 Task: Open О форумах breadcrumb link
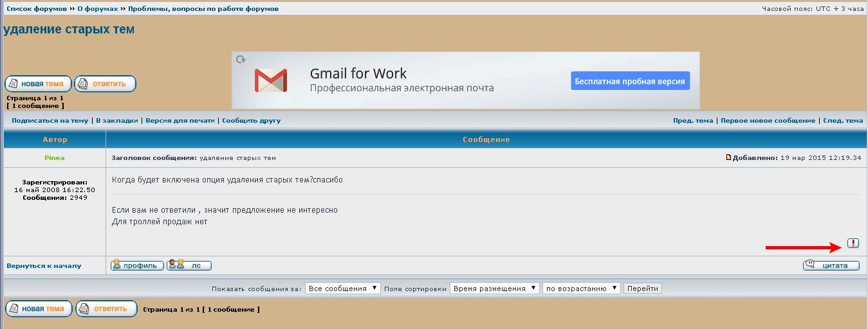pos(97,9)
